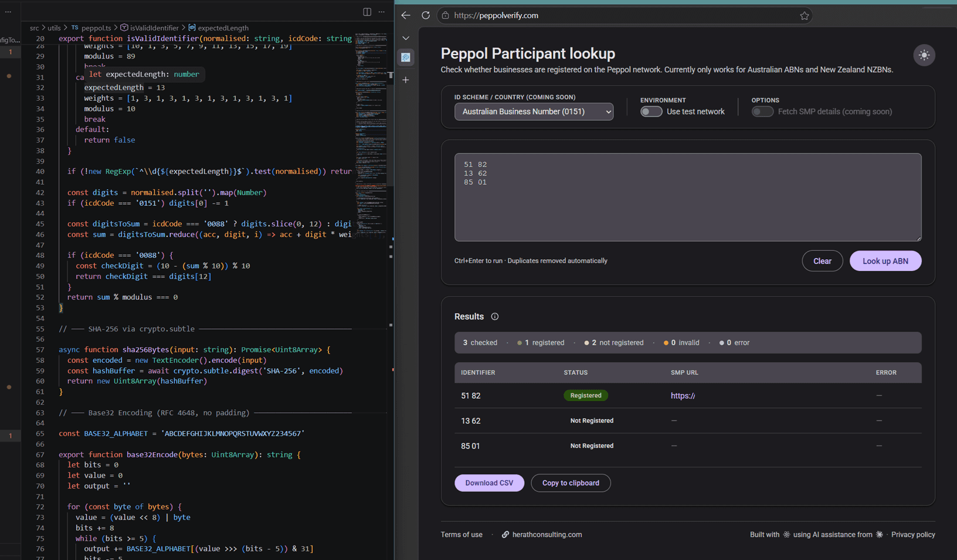Click 'Copy to clipboard' button
Image resolution: width=957 pixels, height=560 pixels.
[x=571, y=483]
